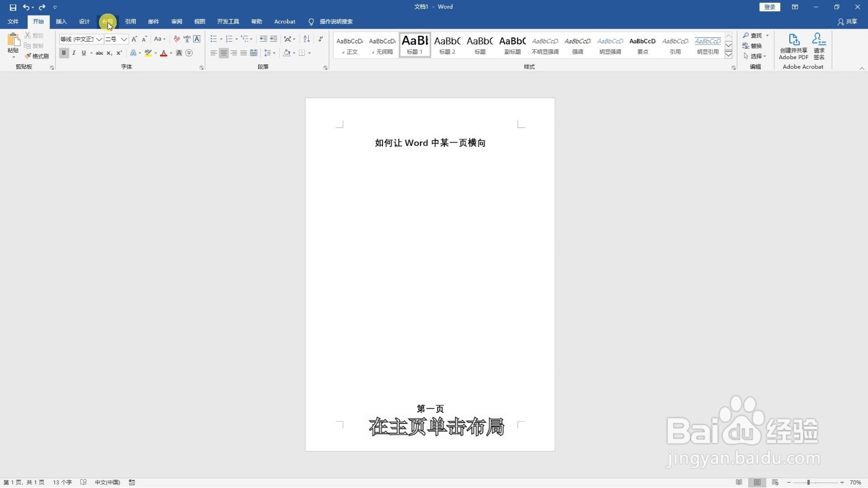Apply the 标题 2 heading style
The width and height of the screenshot is (868, 488).
[x=448, y=44]
